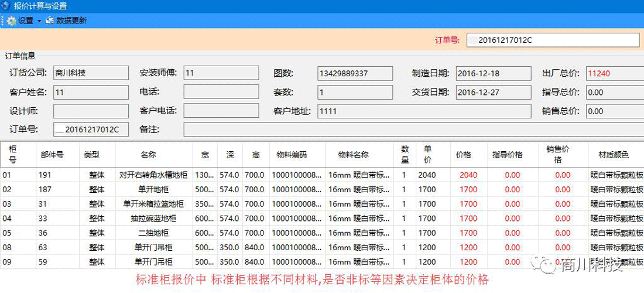644x293 pixels.
Task: Focus the 订货公司 field showing 商川科技
Action: coord(91,73)
